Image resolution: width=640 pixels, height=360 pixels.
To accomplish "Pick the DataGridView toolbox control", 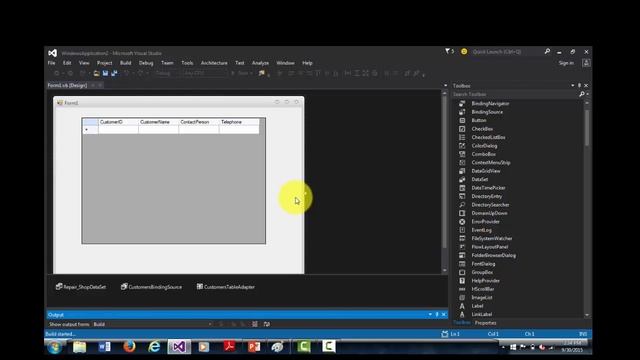I will point(486,171).
